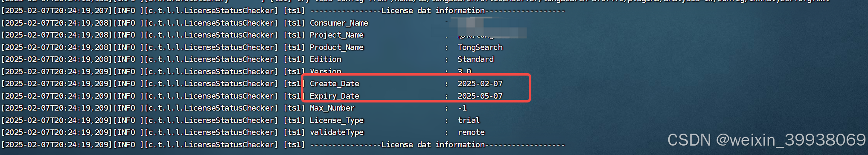The width and height of the screenshot is (868, 155).
Task: Select the 2025-02-07 create date value
Action: click(x=480, y=84)
